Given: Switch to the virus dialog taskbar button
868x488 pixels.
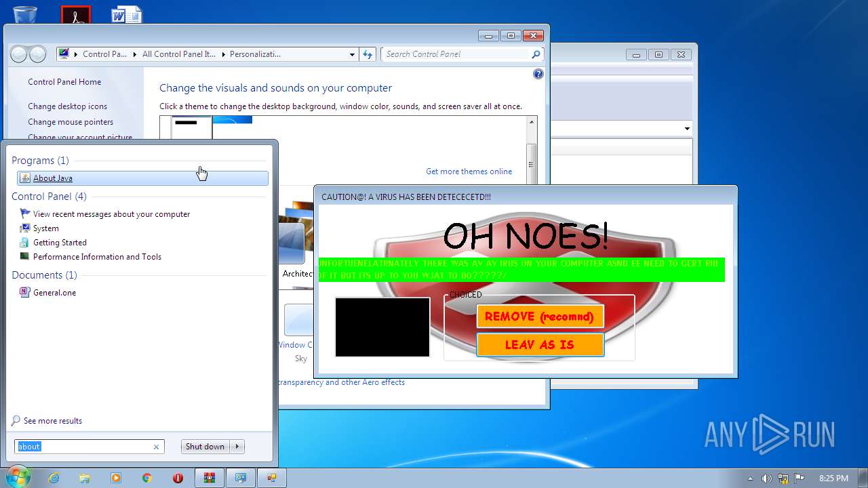Looking at the screenshot, I should [x=272, y=478].
